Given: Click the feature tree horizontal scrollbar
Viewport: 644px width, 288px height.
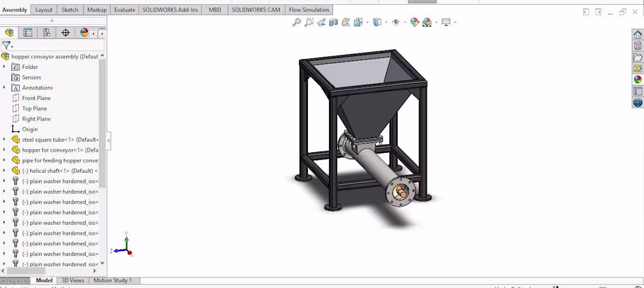Looking at the screenshot, I should (x=26, y=271).
